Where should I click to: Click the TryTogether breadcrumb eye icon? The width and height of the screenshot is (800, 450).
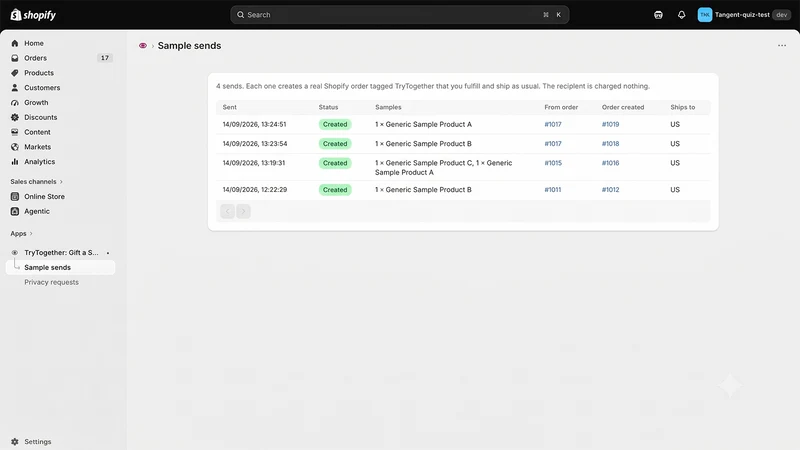tap(143, 46)
